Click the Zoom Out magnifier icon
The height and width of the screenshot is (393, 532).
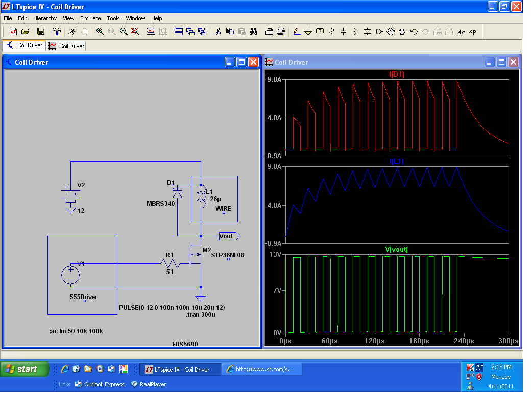(124, 32)
